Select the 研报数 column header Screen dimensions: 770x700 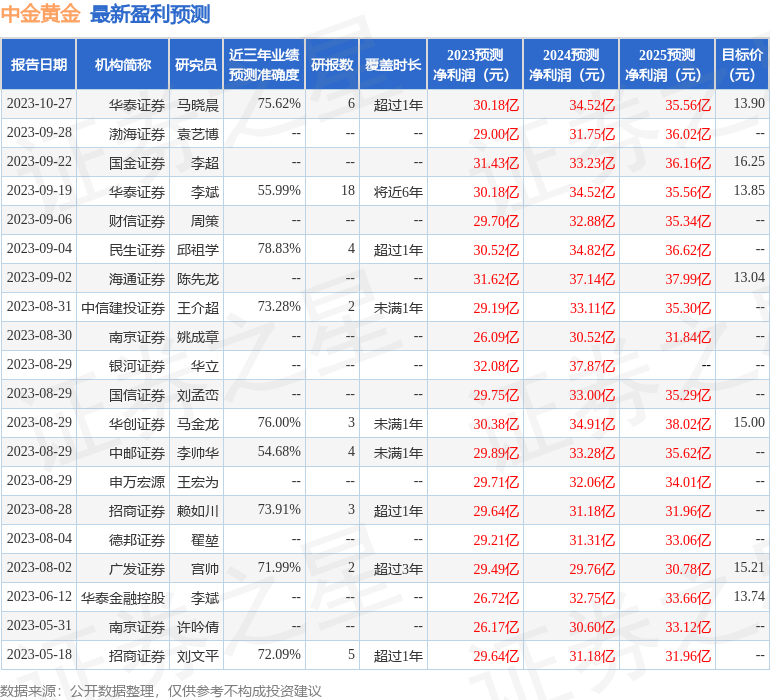coord(332,64)
